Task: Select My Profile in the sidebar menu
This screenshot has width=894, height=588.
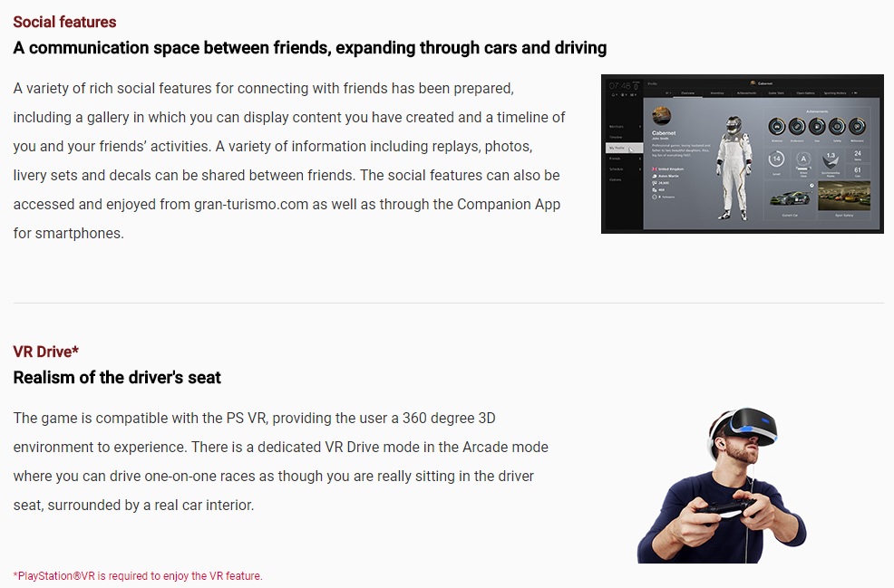Action: coord(617,148)
